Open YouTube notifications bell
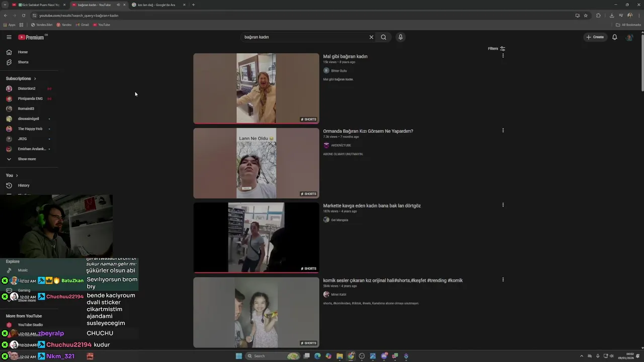The height and width of the screenshot is (362, 644). 614,37
